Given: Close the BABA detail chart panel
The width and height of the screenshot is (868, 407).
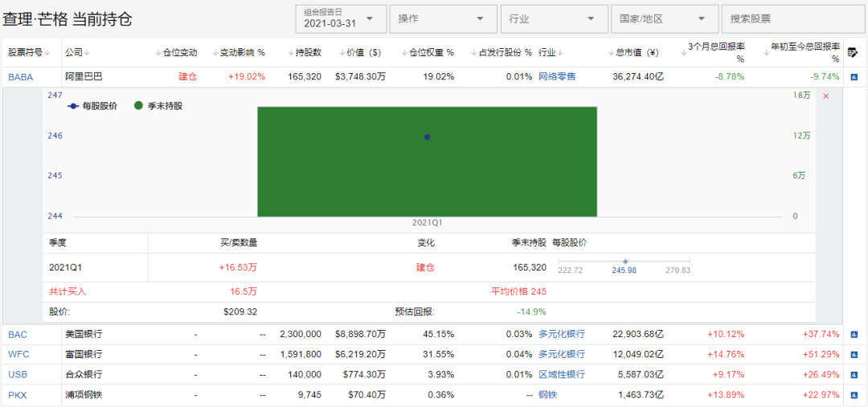Looking at the screenshot, I should (826, 96).
